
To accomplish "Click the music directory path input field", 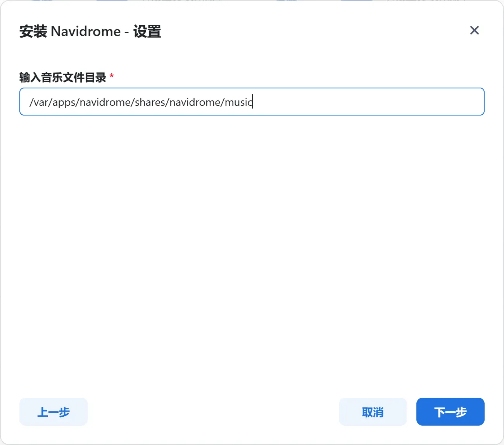I will click(252, 102).
